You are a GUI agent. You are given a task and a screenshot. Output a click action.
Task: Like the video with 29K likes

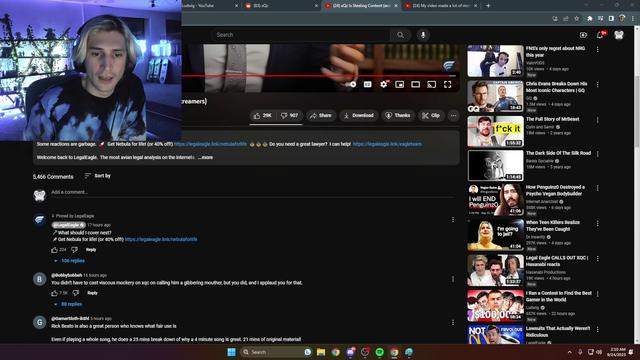click(x=262, y=116)
